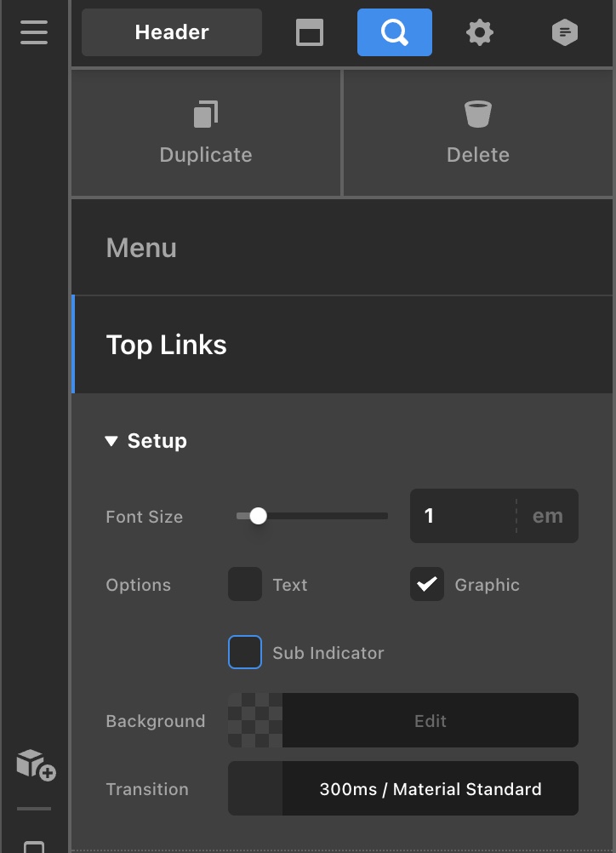
Task: Click the Background Edit button
Action: 430,721
